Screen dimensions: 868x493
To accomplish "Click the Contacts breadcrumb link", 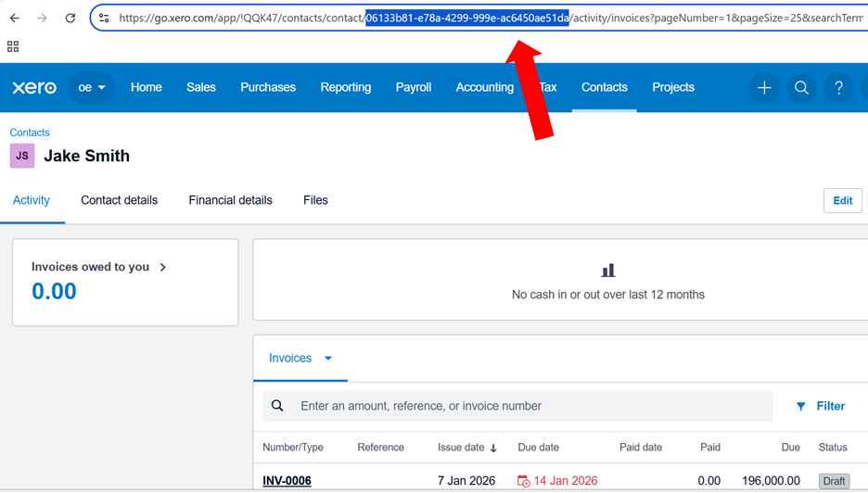I will coord(30,133).
